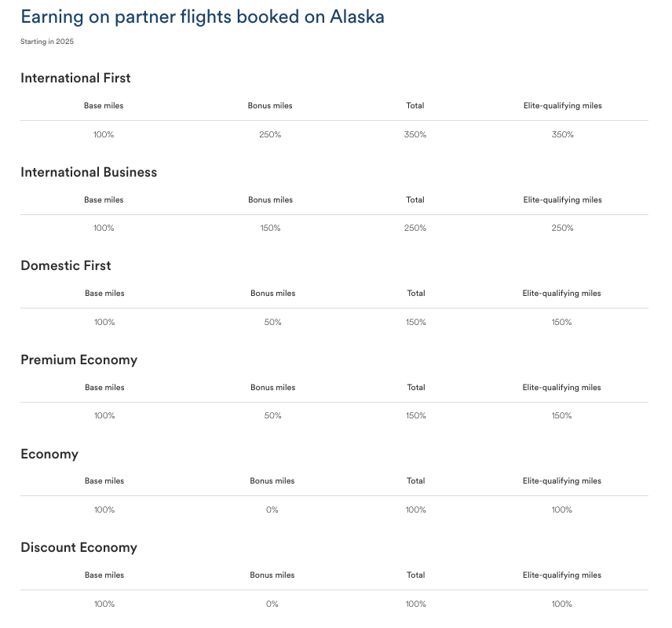Click Elite-qualifying miles header under International First
Image resolution: width=672 pixels, height=628 pixels.
pos(563,106)
